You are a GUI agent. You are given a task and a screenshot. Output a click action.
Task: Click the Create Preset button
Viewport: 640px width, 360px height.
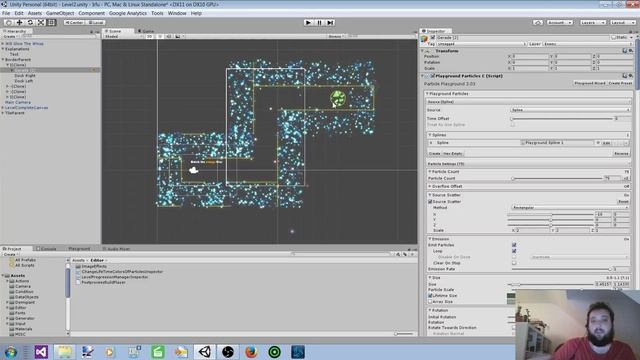[620, 83]
